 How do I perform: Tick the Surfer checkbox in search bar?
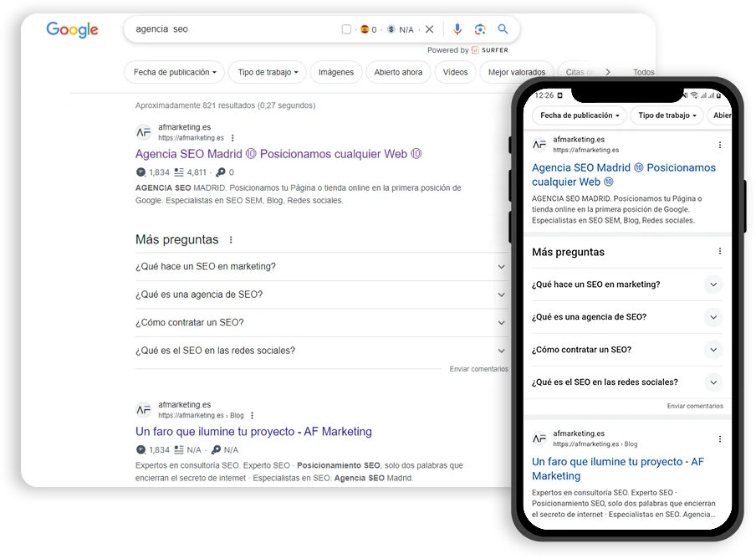[346, 29]
